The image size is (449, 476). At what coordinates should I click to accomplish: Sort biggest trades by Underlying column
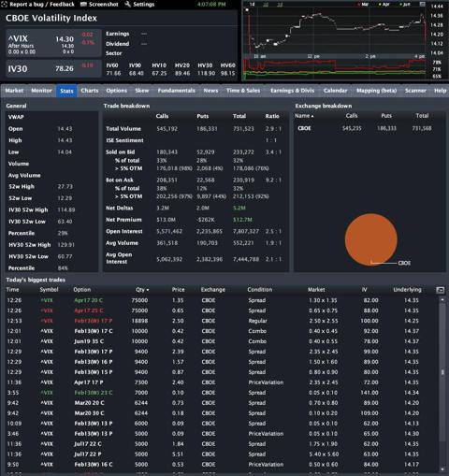click(x=407, y=290)
